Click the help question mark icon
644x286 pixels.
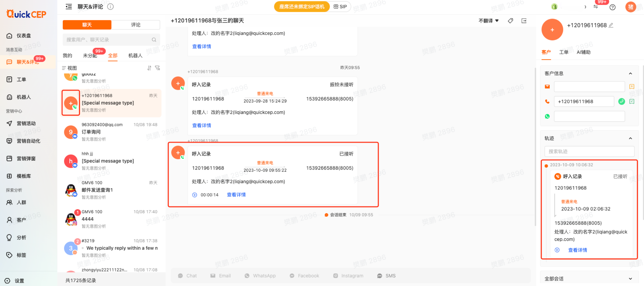pos(612,7)
